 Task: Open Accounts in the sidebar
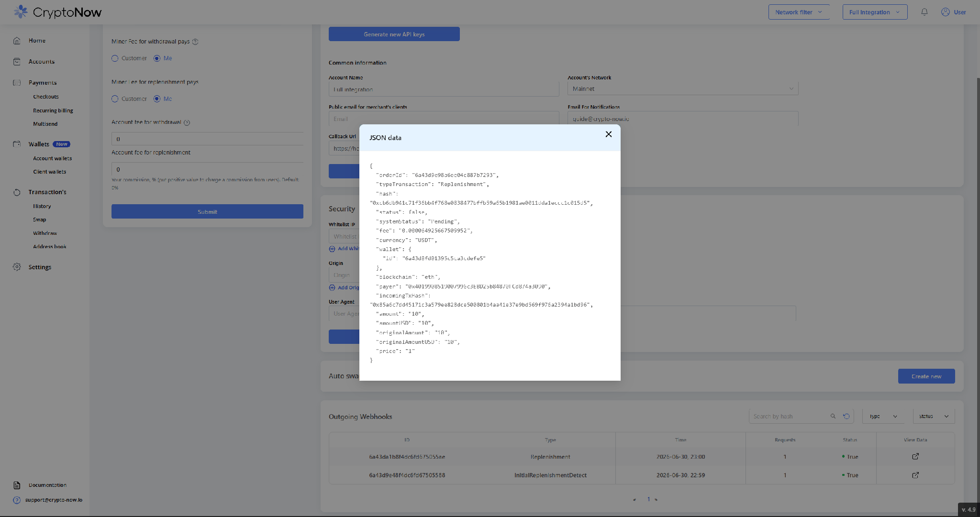pos(42,62)
